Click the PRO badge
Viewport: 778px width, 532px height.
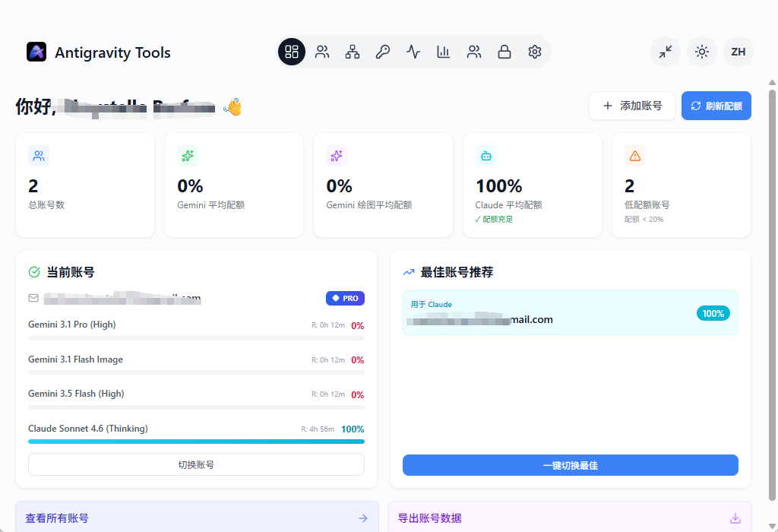click(x=346, y=298)
